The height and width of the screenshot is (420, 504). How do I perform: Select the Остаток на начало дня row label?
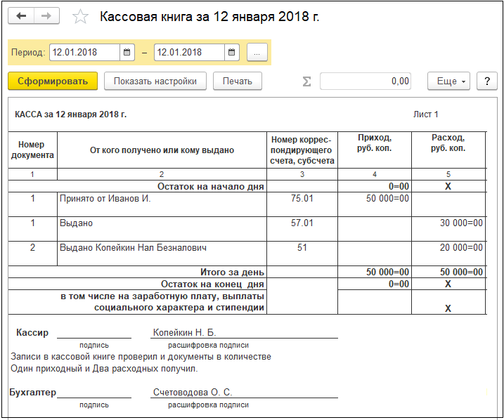coord(211,186)
